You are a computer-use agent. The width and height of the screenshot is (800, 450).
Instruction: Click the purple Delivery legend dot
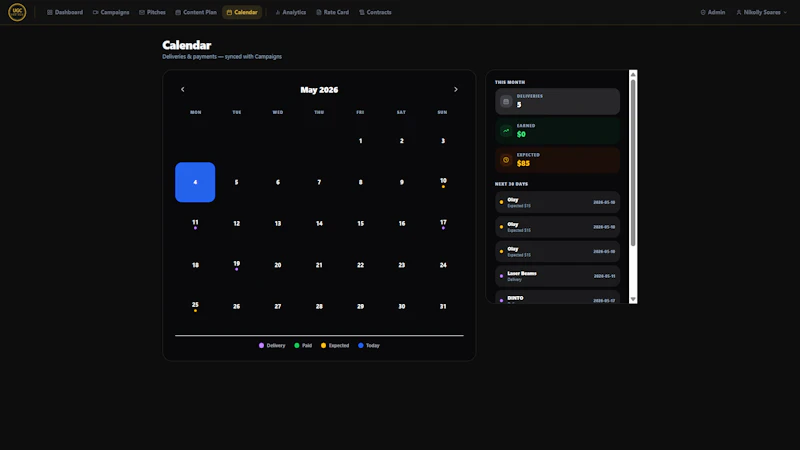point(261,345)
